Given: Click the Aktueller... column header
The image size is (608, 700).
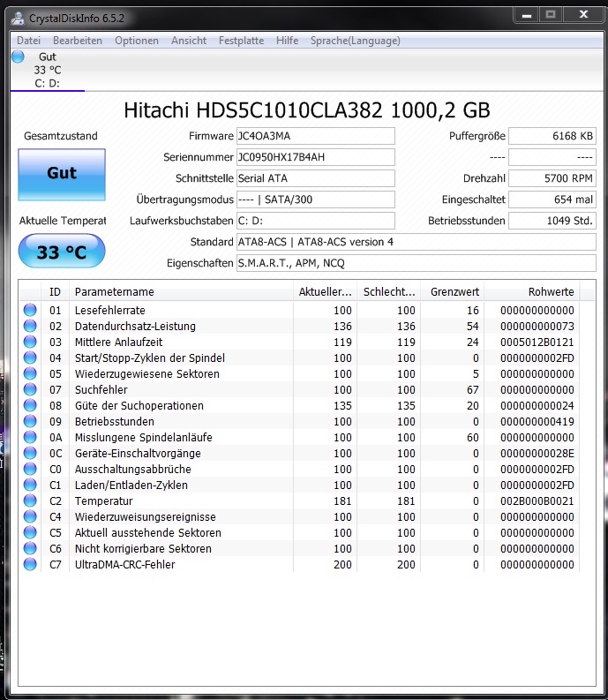Looking at the screenshot, I should pyautogui.click(x=325, y=292).
